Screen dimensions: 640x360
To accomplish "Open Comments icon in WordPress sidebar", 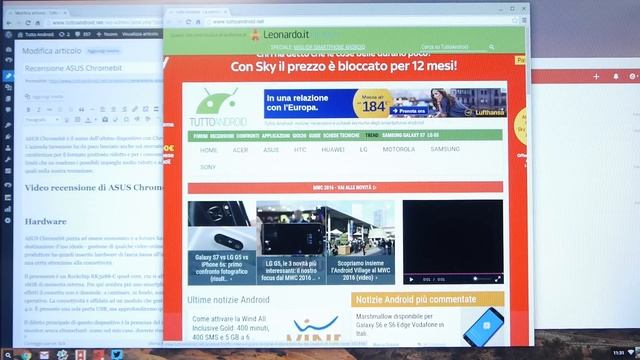I will (x=8, y=110).
